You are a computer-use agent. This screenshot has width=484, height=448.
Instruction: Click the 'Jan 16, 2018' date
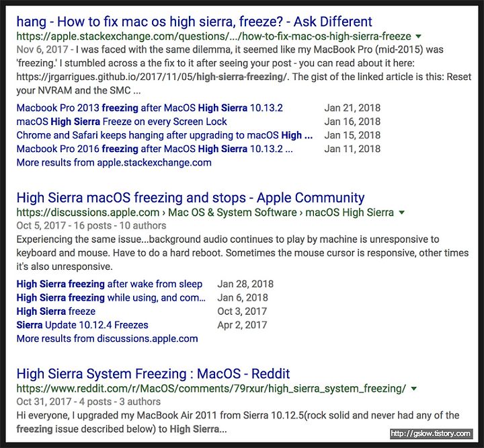[x=352, y=122]
